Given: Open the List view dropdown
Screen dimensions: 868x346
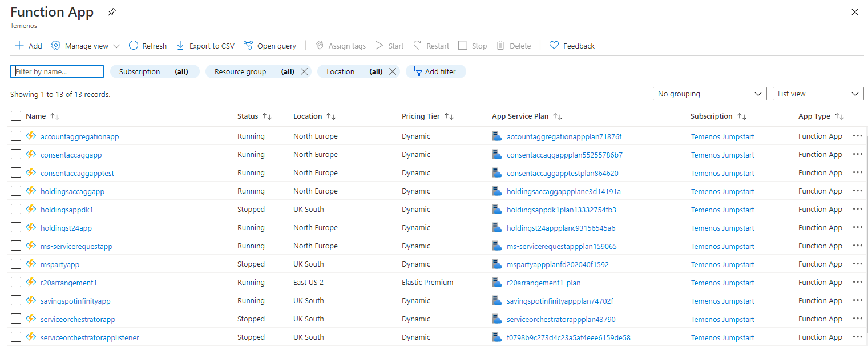Looking at the screenshot, I should click(817, 94).
